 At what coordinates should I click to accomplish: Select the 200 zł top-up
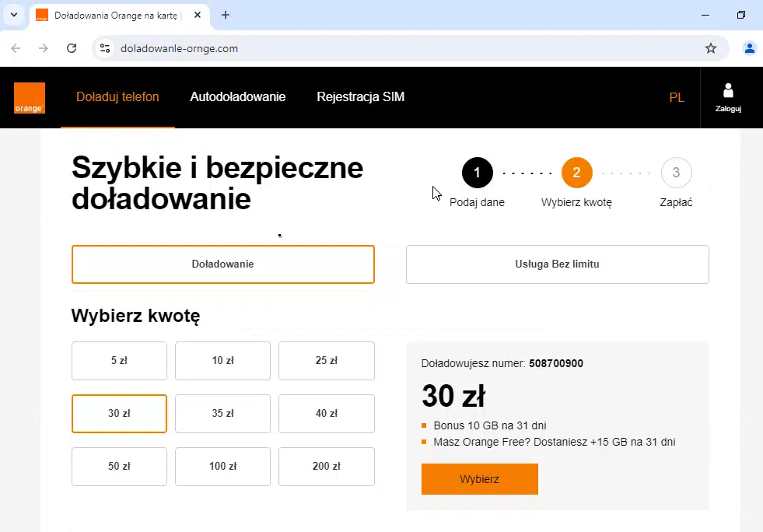tap(327, 467)
